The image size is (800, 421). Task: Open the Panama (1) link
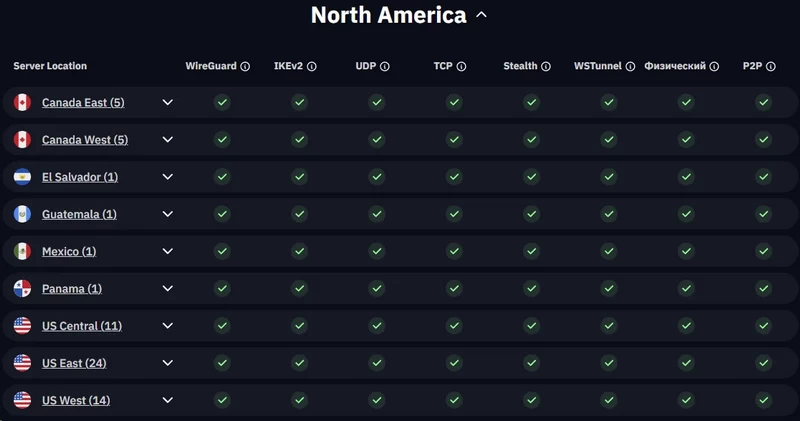[72, 289]
